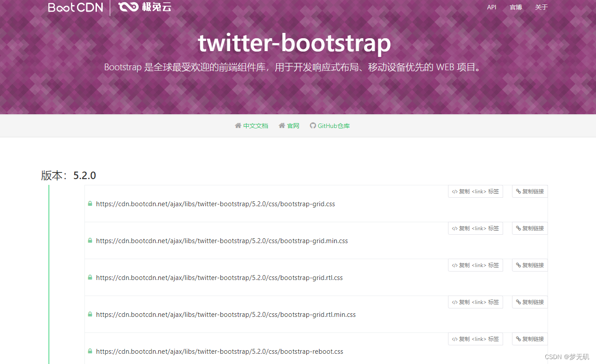Copy the link for bootstrap-grid.rtl.min.css

(530, 302)
